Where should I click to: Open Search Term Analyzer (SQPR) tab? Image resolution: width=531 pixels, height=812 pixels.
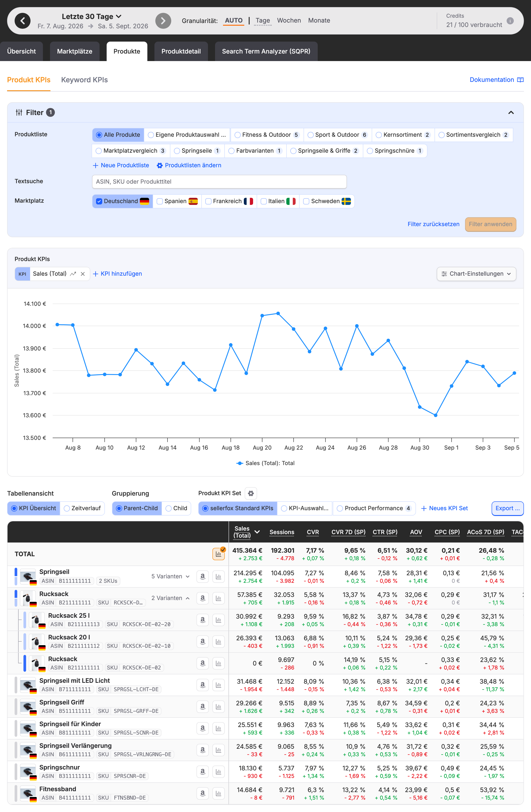click(266, 52)
